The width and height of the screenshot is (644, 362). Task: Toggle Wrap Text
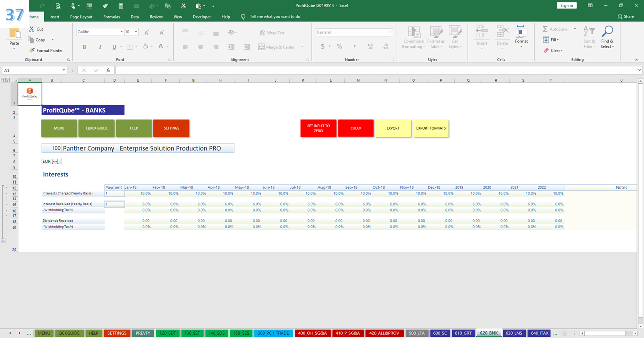click(x=272, y=33)
